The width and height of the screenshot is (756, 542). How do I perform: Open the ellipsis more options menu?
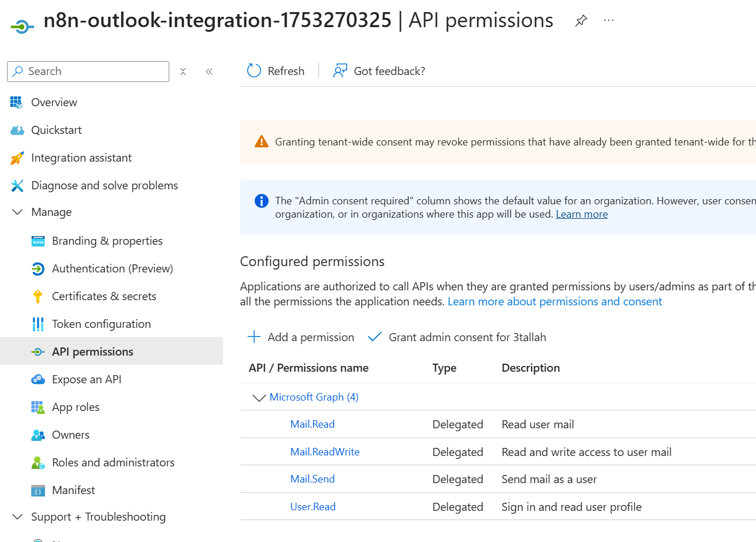[609, 20]
